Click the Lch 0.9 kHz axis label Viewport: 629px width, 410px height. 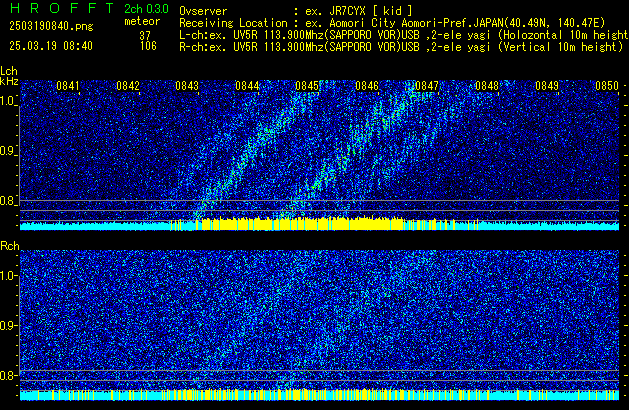tap(8, 151)
